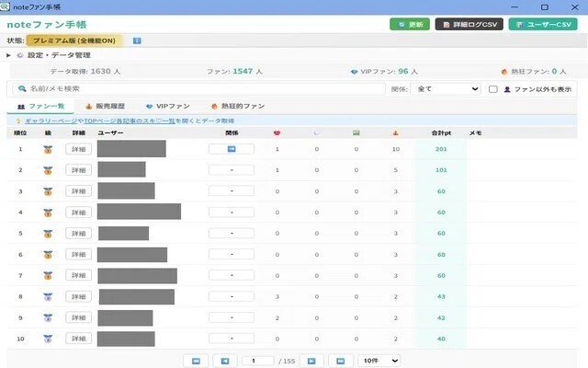Go to the previous page
This screenshot has width=588, height=368.
224,361
